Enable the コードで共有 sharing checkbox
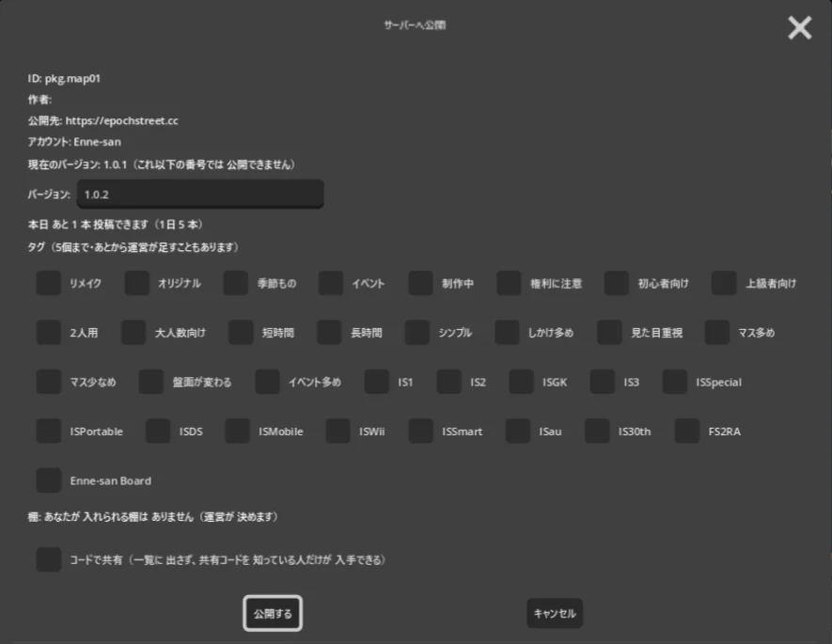 coord(48,559)
